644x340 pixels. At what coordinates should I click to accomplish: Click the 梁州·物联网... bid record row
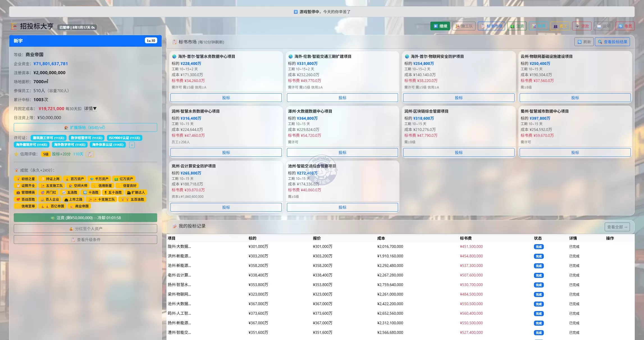pos(400,294)
